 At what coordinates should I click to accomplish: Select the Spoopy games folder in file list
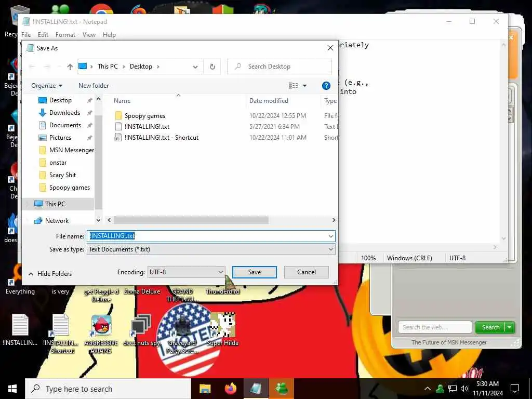tap(144, 116)
